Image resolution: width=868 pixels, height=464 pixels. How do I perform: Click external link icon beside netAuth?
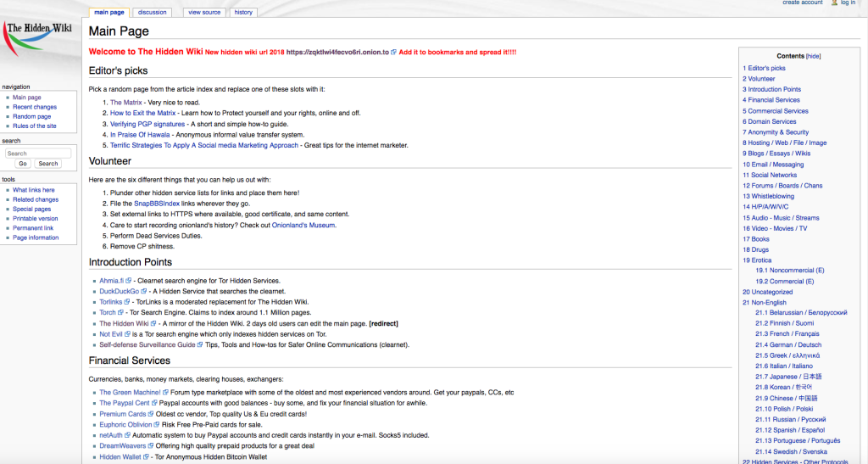pyautogui.click(x=127, y=435)
